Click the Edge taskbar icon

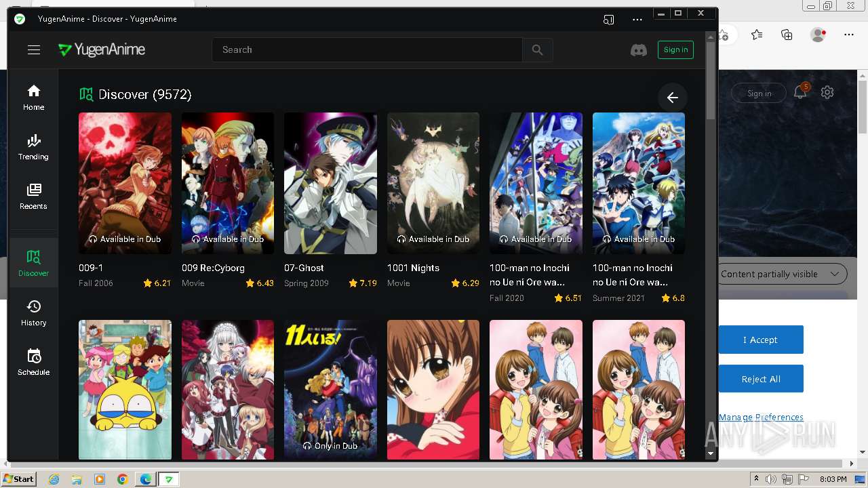146,479
